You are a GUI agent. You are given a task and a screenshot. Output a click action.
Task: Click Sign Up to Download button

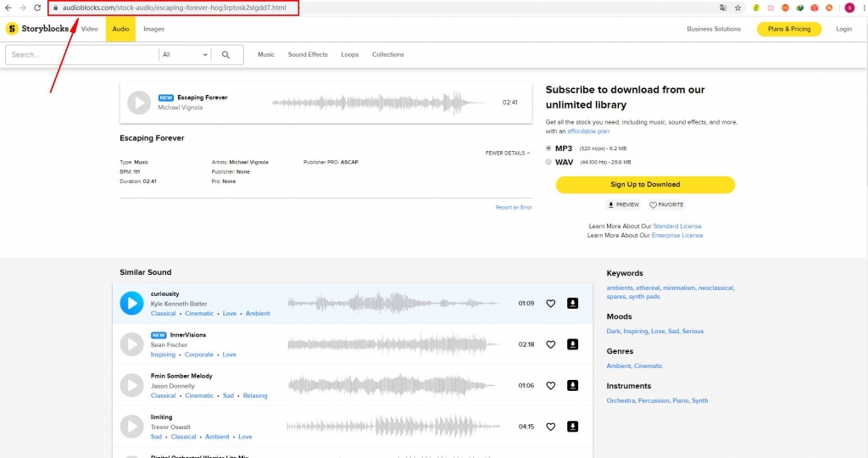click(645, 184)
